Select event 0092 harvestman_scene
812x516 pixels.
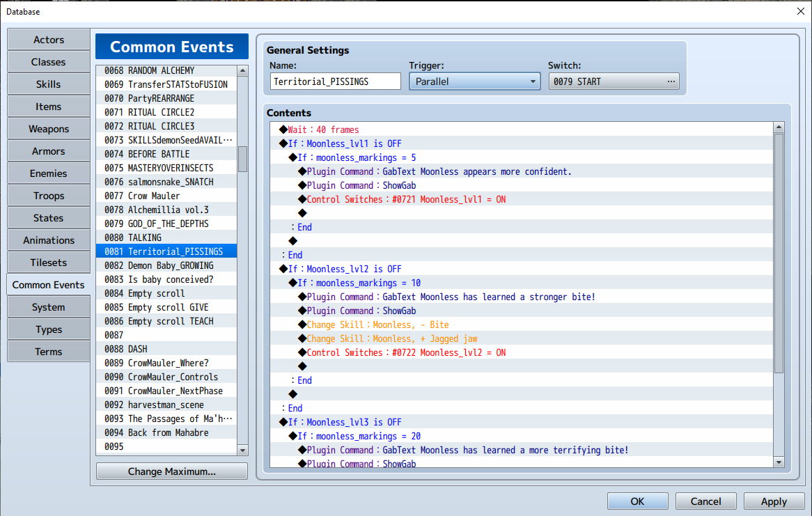[166, 405]
